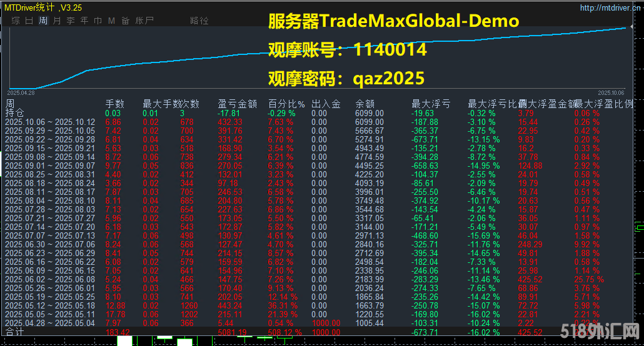Click the 合计 totals row label

pyautogui.click(x=15, y=332)
